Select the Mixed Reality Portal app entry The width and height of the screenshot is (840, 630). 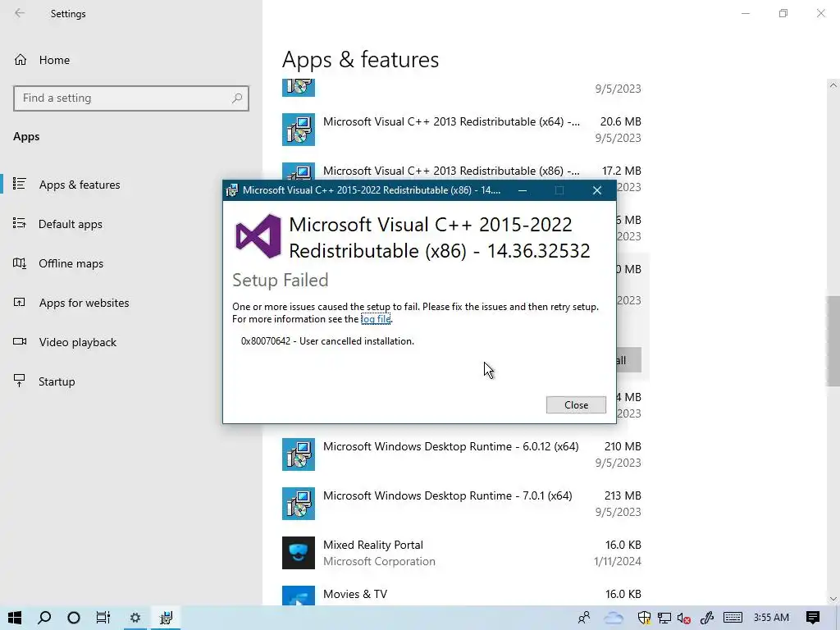[x=462, y=553]
